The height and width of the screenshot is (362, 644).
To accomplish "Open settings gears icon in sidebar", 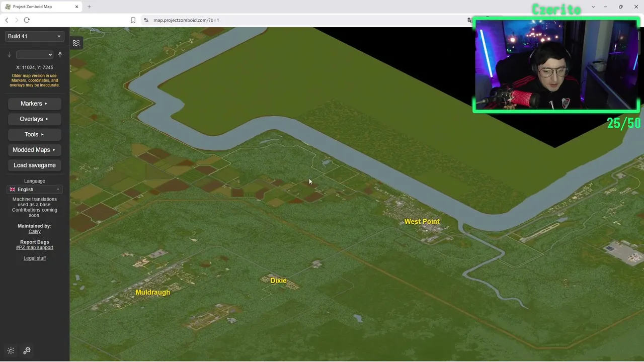I will 27,350.
